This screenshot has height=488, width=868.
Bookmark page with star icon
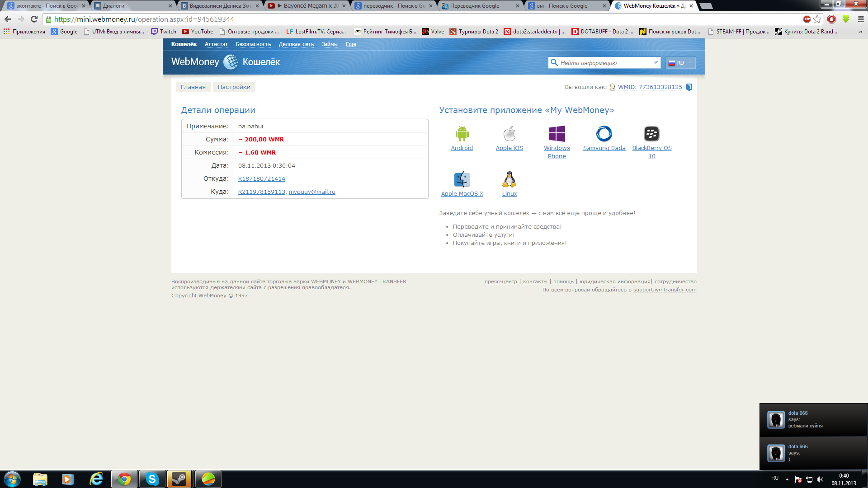pyautogui.click(x=817, y=19)
